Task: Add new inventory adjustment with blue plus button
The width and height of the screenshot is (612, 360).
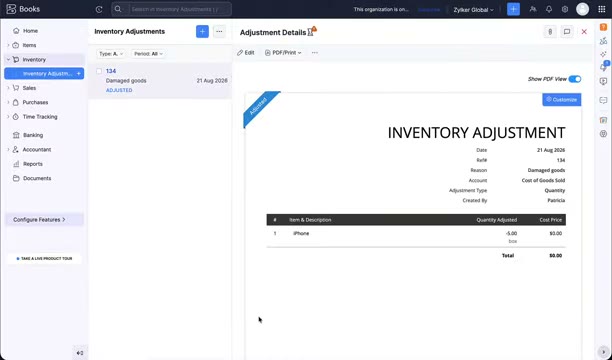Action: [x=202, y=32]
